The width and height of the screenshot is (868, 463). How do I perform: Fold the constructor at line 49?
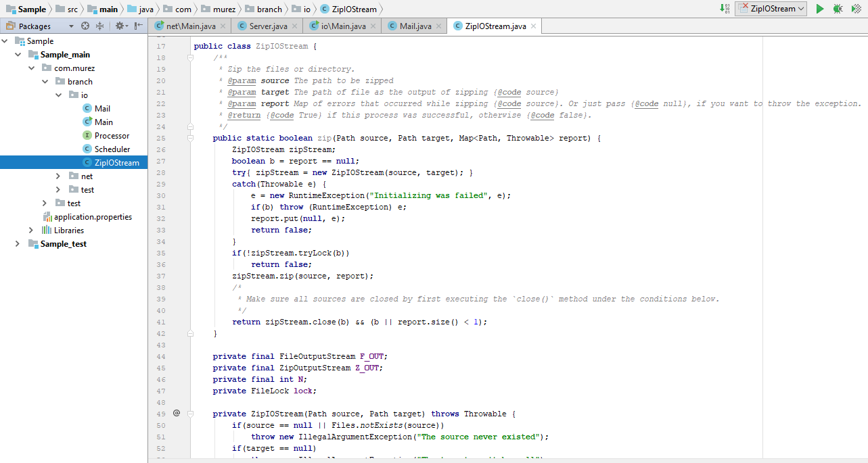pyautogui.click(x=191, y=414)
